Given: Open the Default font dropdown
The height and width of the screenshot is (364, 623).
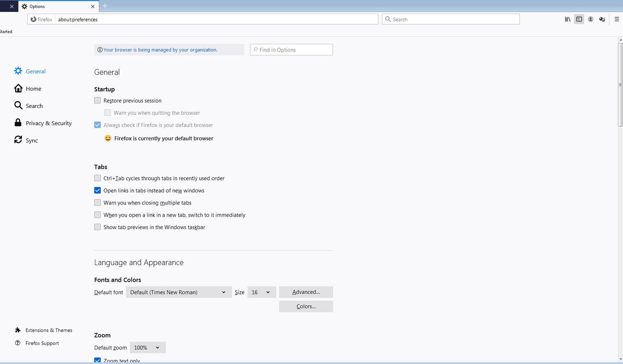Looking at the screenshot, I should point(179,292).
